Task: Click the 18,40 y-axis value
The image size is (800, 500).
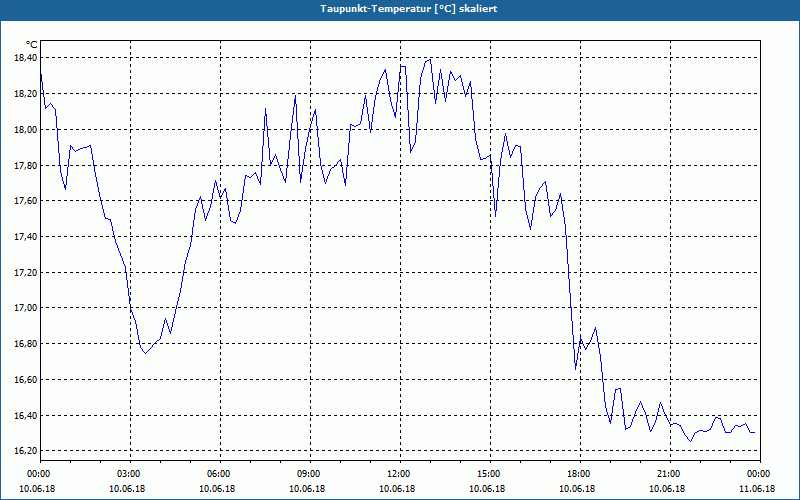Action: click(x=26, y=58)
